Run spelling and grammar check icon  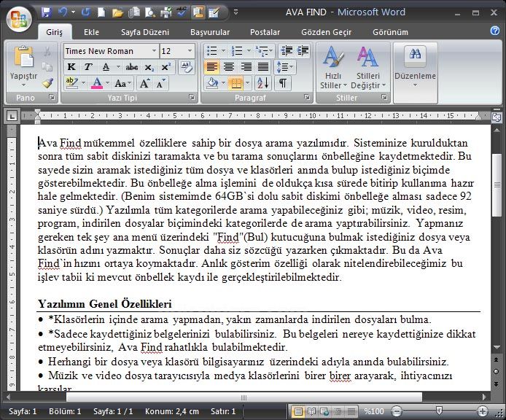(182, 12)
